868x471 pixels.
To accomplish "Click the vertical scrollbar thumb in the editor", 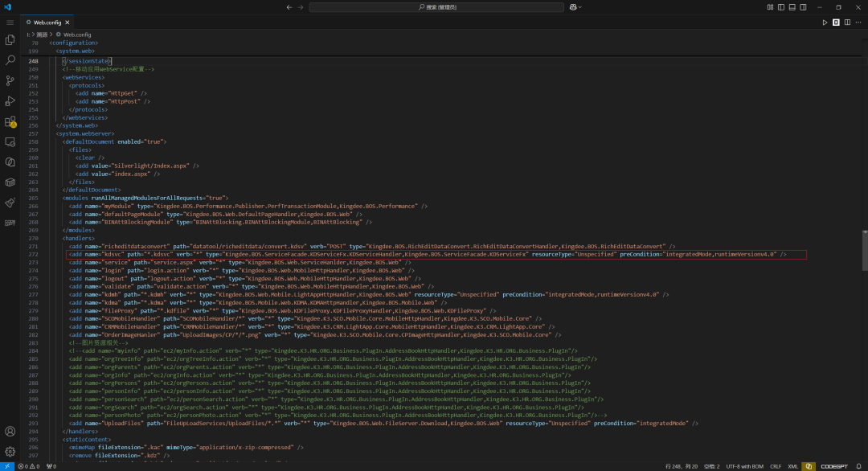I will (x=865, y=250).
